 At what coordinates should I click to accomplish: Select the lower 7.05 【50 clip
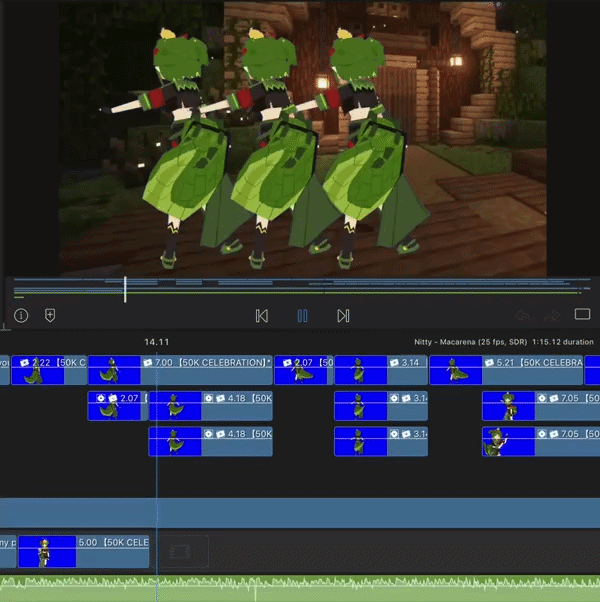(541, 442)
